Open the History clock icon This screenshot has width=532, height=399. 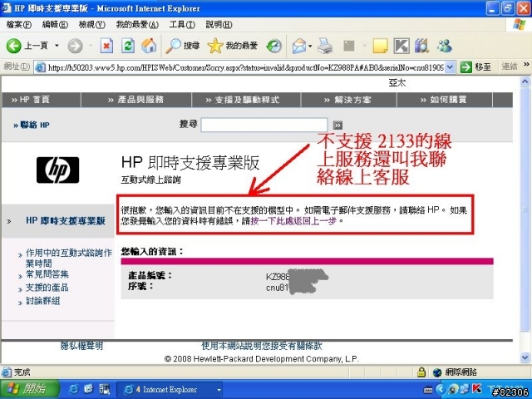tap(273, 47)
